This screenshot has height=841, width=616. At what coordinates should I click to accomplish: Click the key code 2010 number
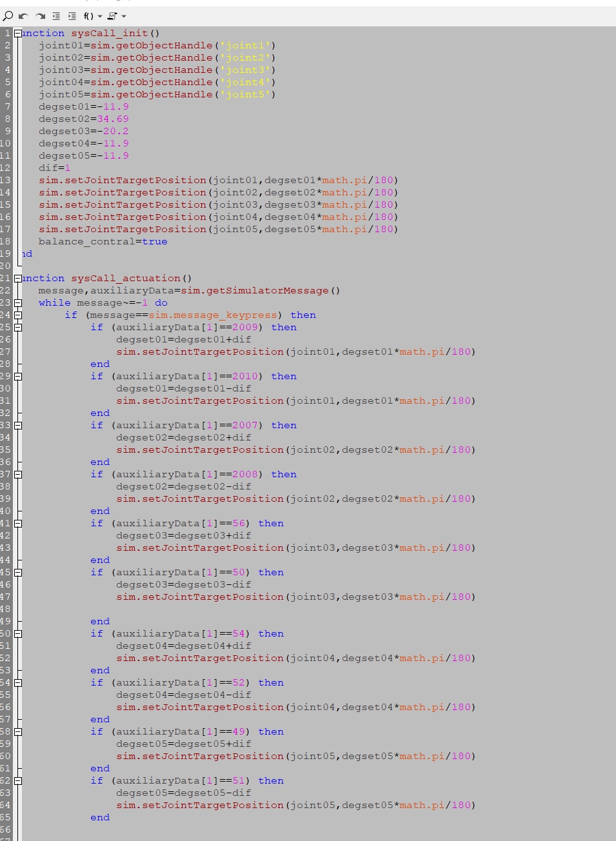click(x=245, y=377)
